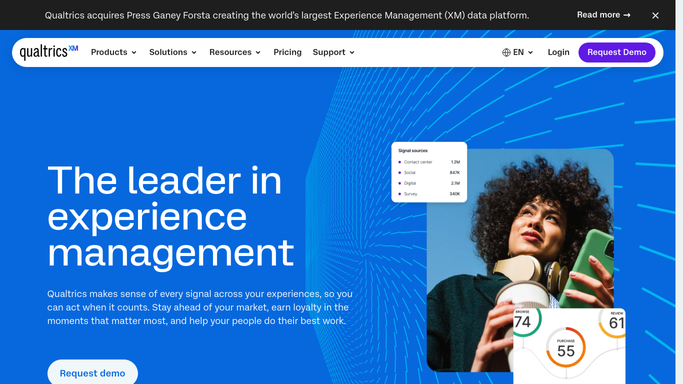Expand the Resources menu

[x=235, y=52]
